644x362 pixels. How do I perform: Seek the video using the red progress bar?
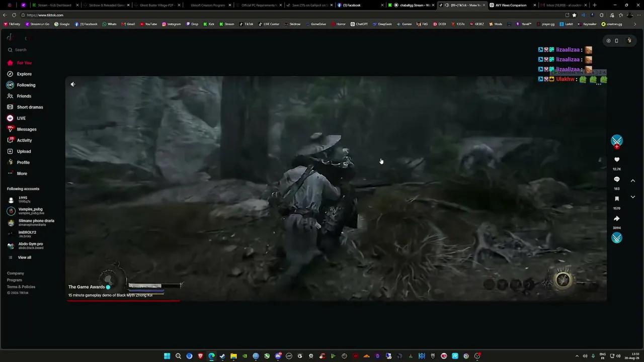pos(123,301)
